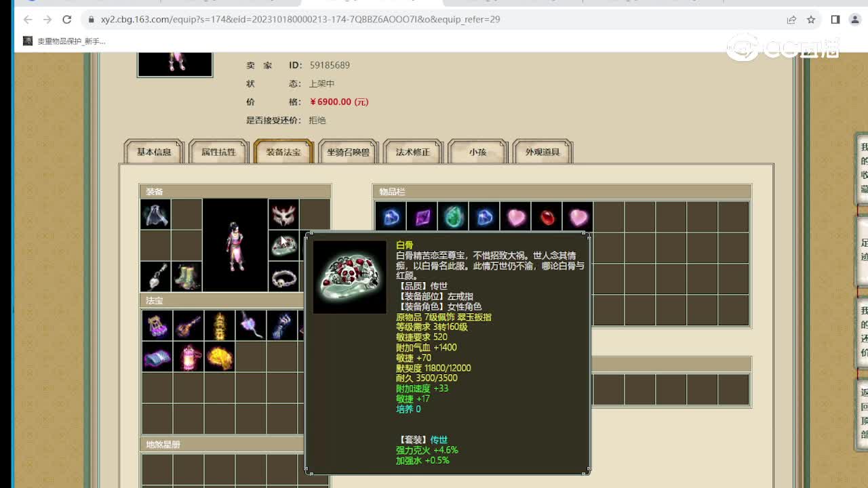Click the purple crystal in 物品栏
This screenshot has height=488, width=868.
click(x=422, y=217)
